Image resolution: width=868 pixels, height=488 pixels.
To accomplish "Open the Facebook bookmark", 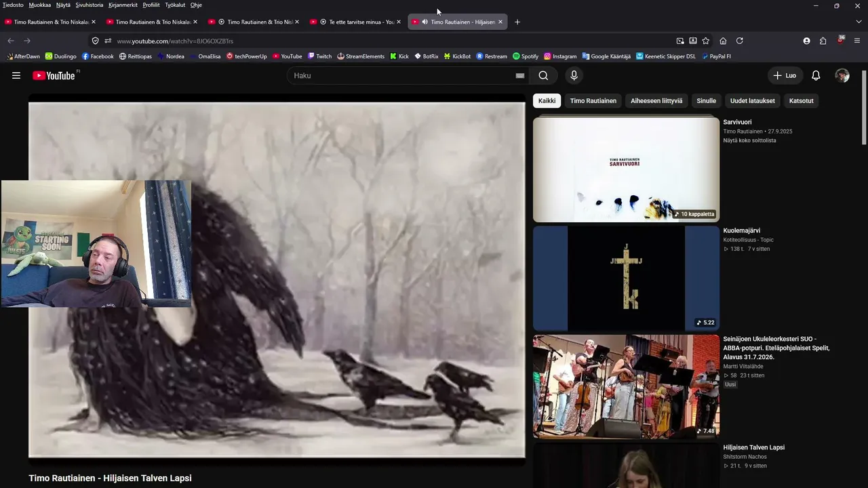I will coord(98,56).
